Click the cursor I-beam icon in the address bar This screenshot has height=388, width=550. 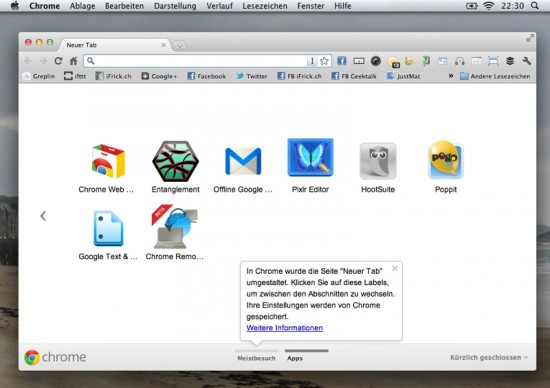[x=312, y=61]
